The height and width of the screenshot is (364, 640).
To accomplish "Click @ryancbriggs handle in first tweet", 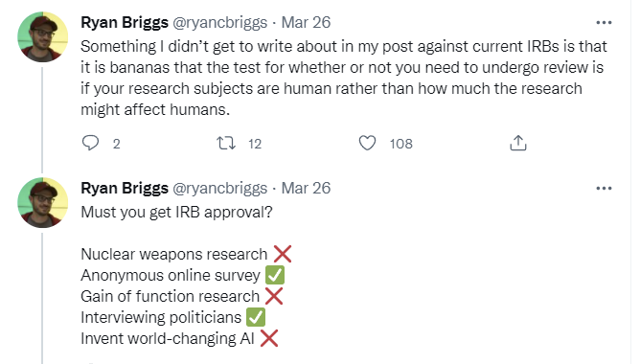I will (x=220, y=23).
